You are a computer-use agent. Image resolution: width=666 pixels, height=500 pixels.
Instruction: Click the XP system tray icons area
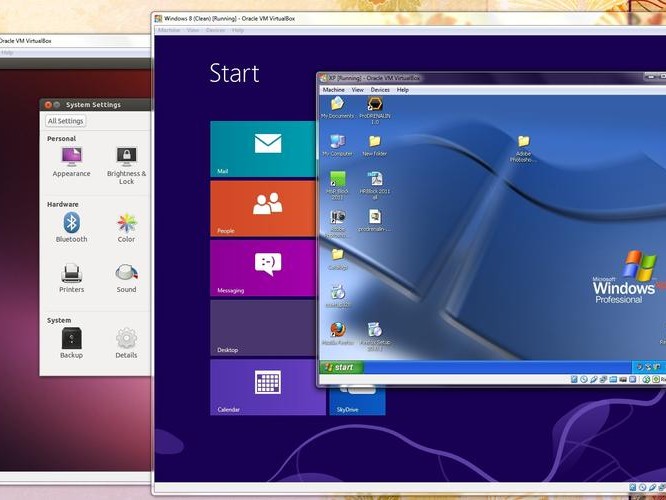click(x=649, y=367)
